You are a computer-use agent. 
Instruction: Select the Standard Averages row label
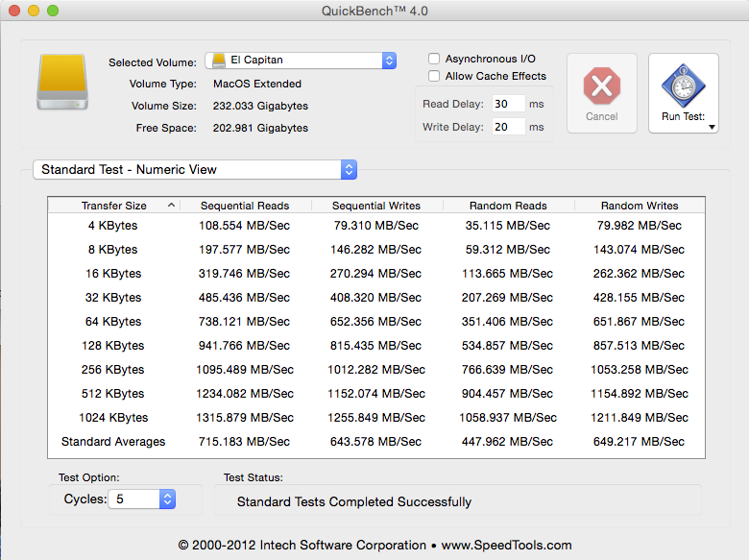(x=113, y=442)
